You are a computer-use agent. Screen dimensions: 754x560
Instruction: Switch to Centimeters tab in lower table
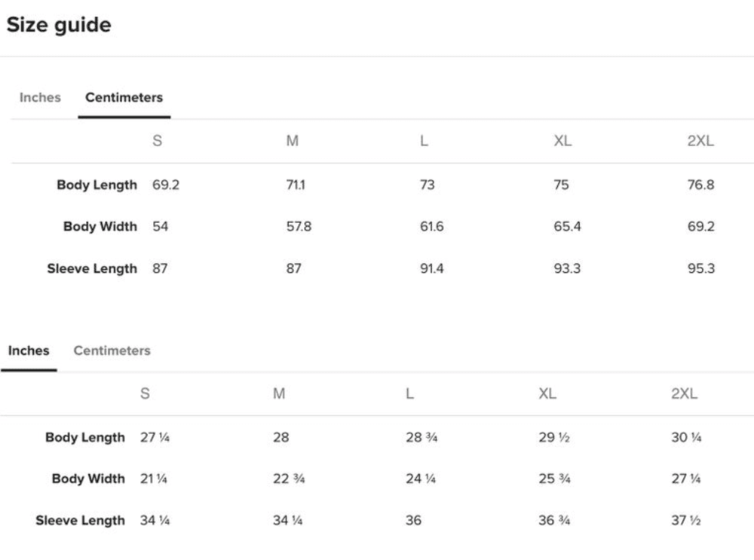coord(112,350)
